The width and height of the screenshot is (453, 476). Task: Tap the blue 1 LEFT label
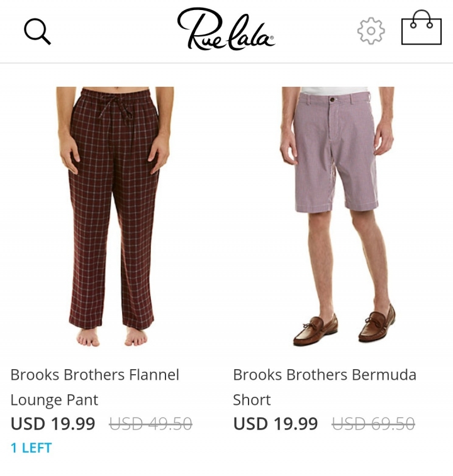pos(31,448)
